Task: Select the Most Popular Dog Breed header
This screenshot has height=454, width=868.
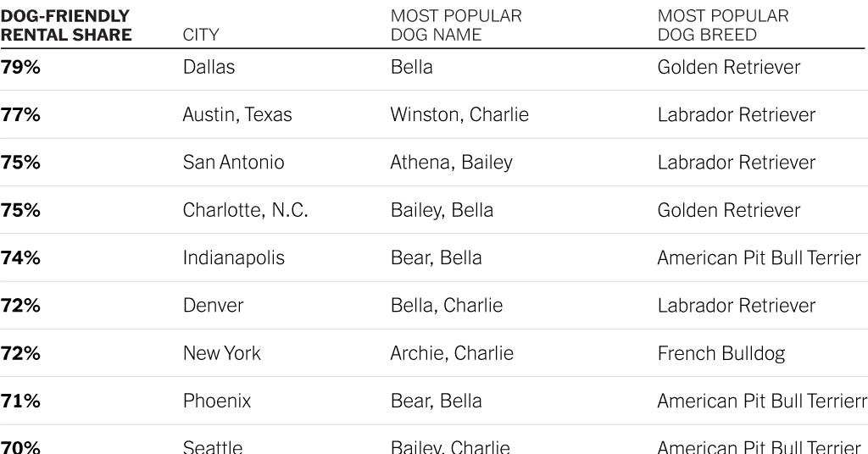Action: 723,25
